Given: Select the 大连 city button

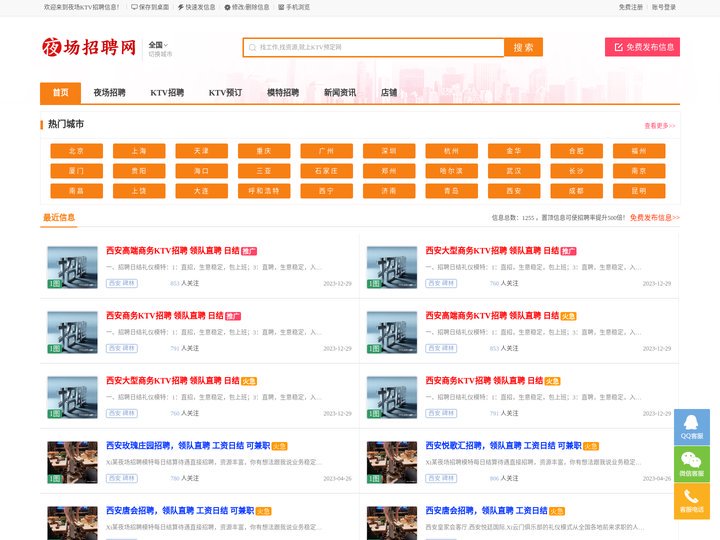Looking at the screenshot, I should [202, 191].
